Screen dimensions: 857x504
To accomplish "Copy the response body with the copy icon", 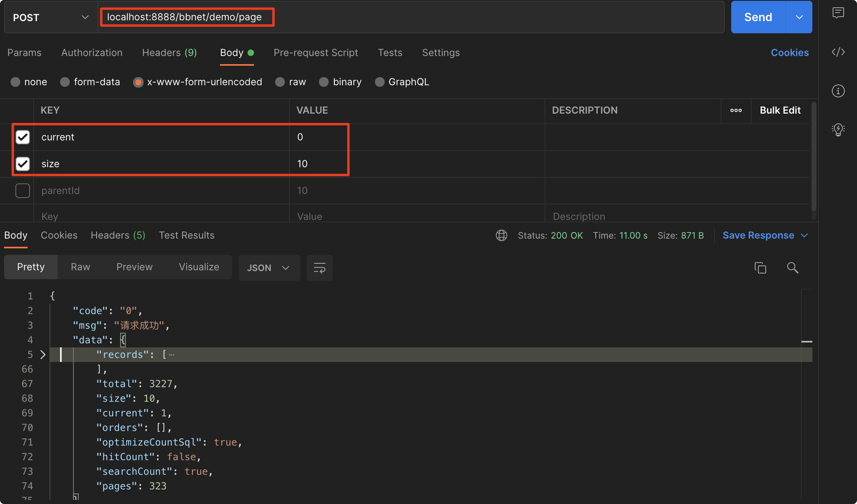I will tap(760, 268).
